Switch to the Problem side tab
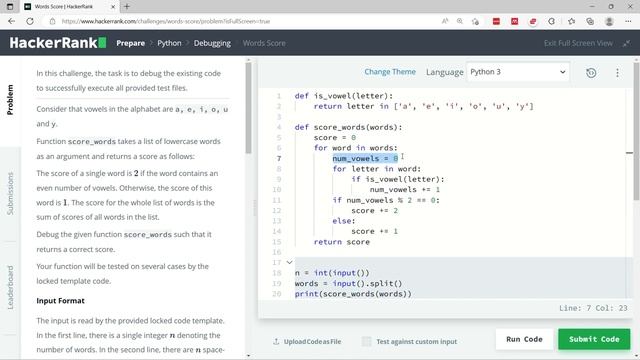The width and height of the screenshot is (640, 360). pos(10,100)
